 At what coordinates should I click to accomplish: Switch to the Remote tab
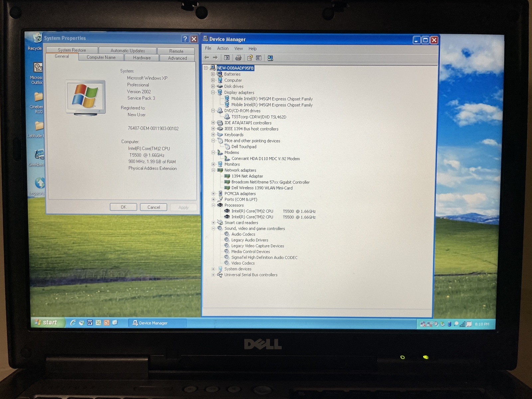point(176,51)
